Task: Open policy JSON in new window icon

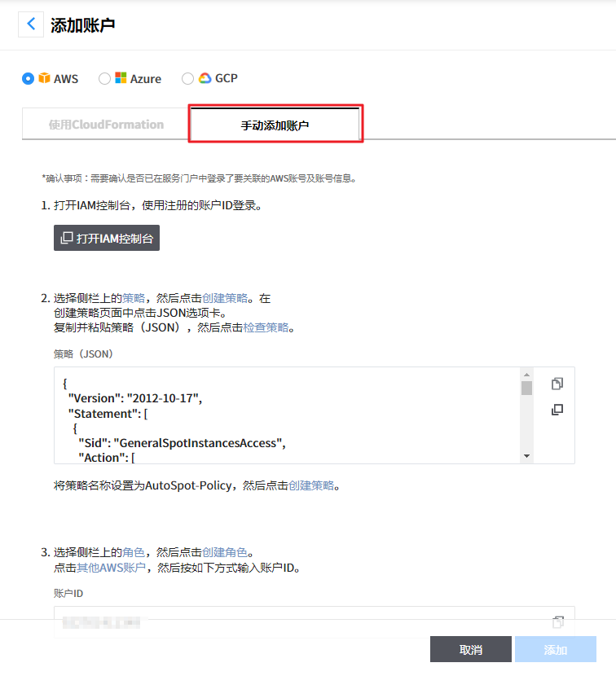Action: [x=557, y=410]
